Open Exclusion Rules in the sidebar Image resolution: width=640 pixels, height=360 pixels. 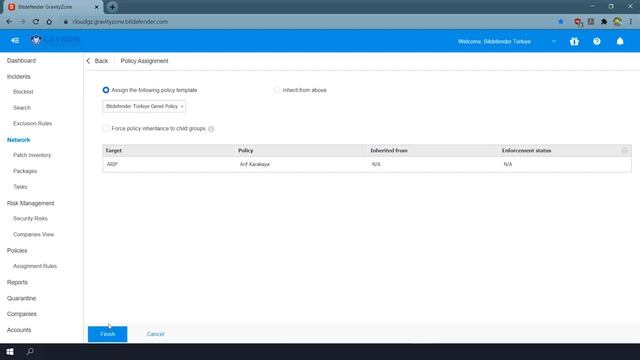tap(32, 123)
